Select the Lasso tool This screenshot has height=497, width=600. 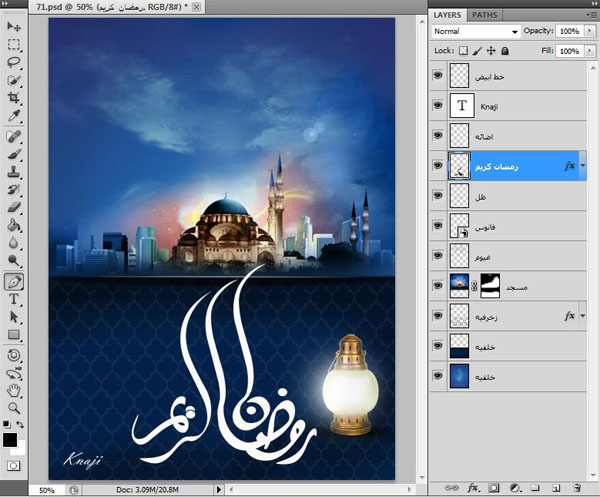(14, 61)
